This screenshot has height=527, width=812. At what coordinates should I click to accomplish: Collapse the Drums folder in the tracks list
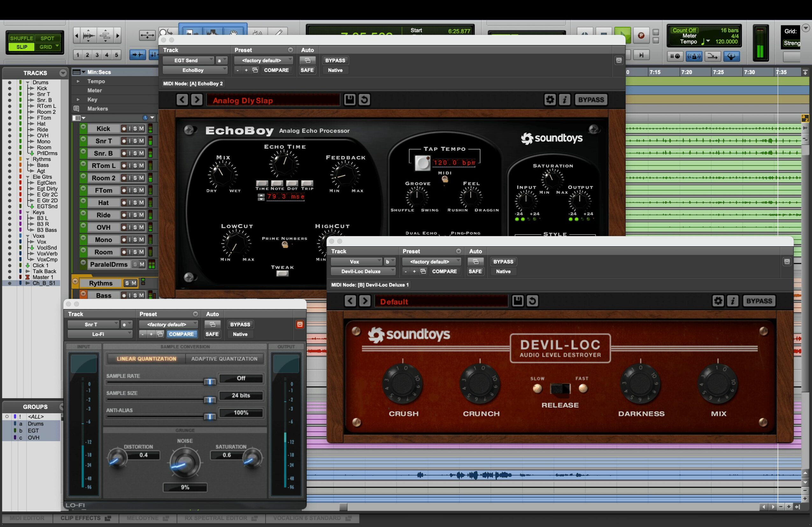28,82
